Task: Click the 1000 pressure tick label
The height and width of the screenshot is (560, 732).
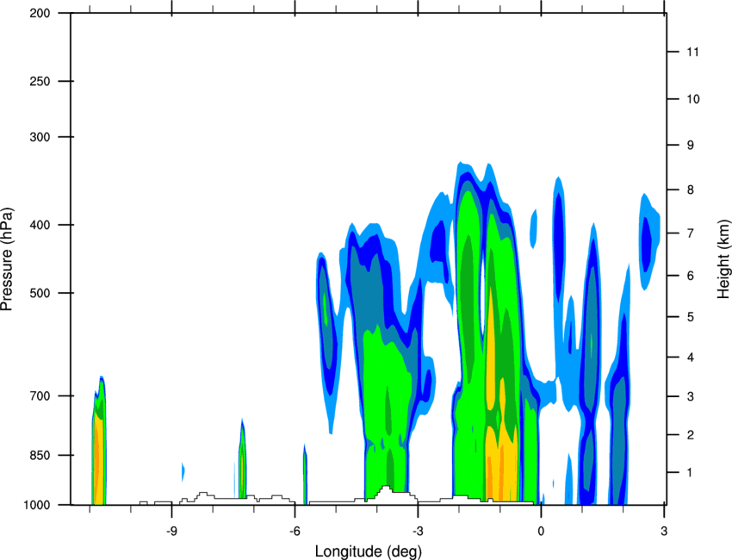Action: [36, 505]
